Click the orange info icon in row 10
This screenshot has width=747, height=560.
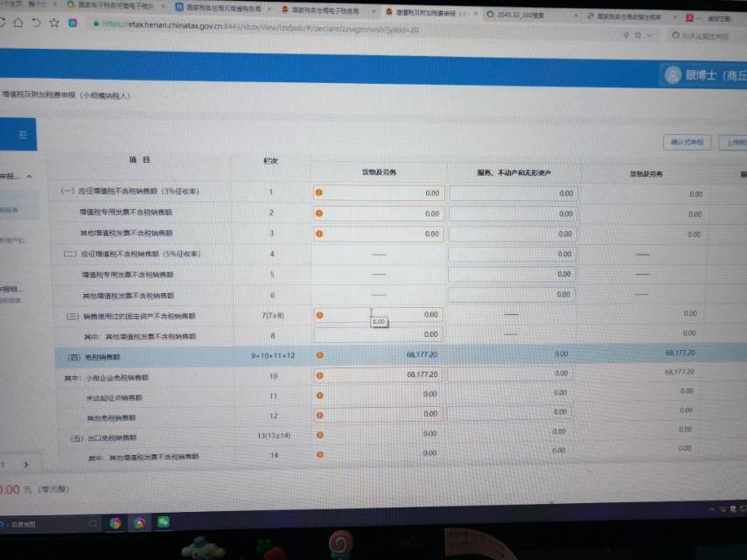click(319, 374)
